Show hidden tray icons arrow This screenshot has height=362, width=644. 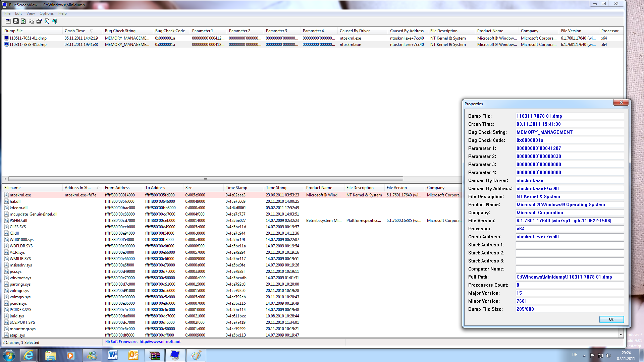click(584, 355)
